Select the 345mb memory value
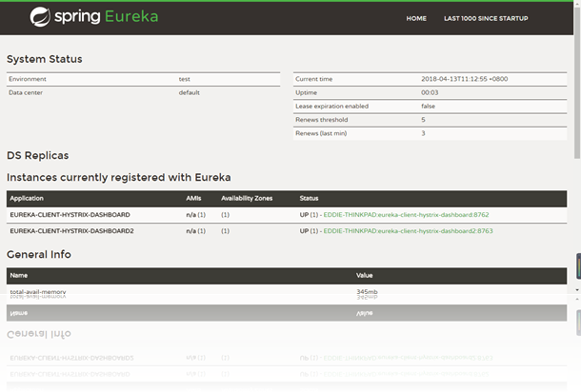Image resolution: width=581 pixels, height=392 pixels. pos(367,292)
